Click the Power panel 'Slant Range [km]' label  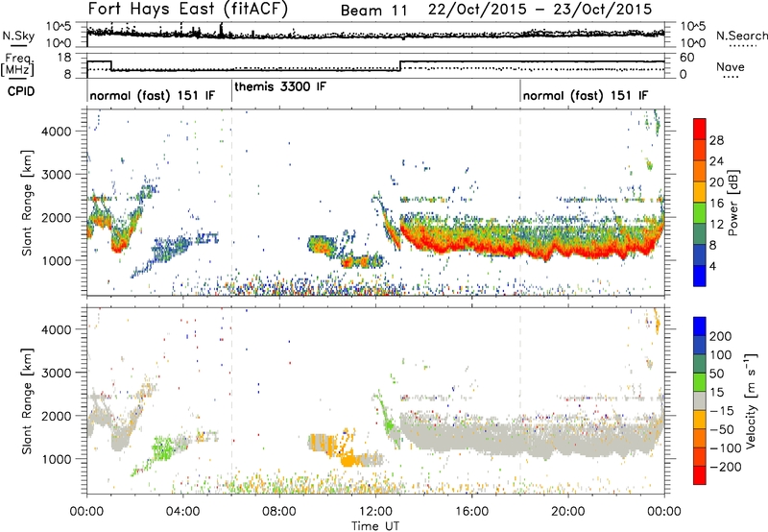(x=27, y=203)
